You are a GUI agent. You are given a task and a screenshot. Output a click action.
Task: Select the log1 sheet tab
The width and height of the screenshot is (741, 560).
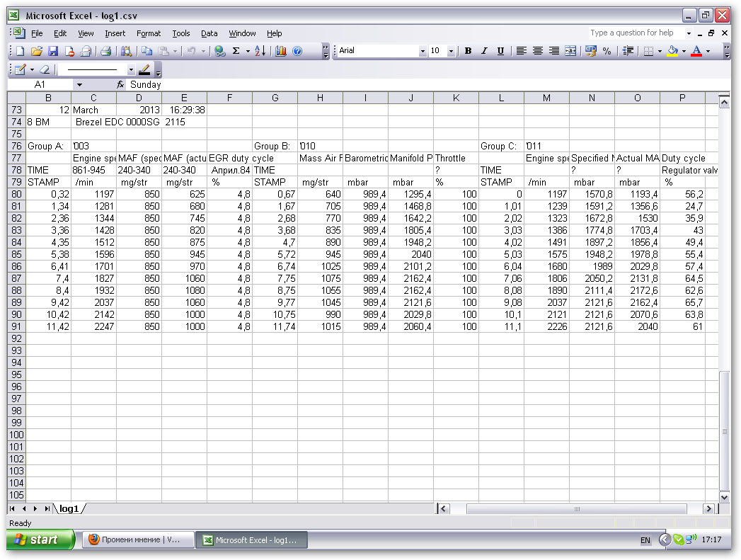[x=69, y=508]
